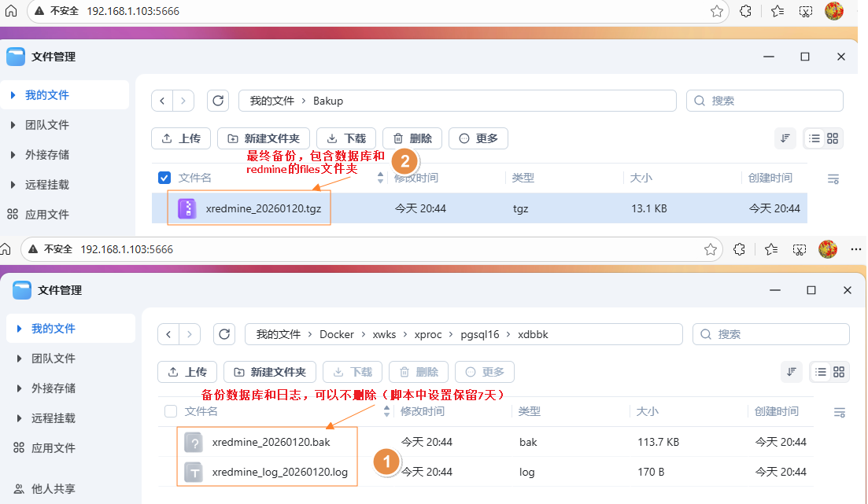Click search field in Bakup window
This screenshot has height=504, width=868.
click(764, 101)
